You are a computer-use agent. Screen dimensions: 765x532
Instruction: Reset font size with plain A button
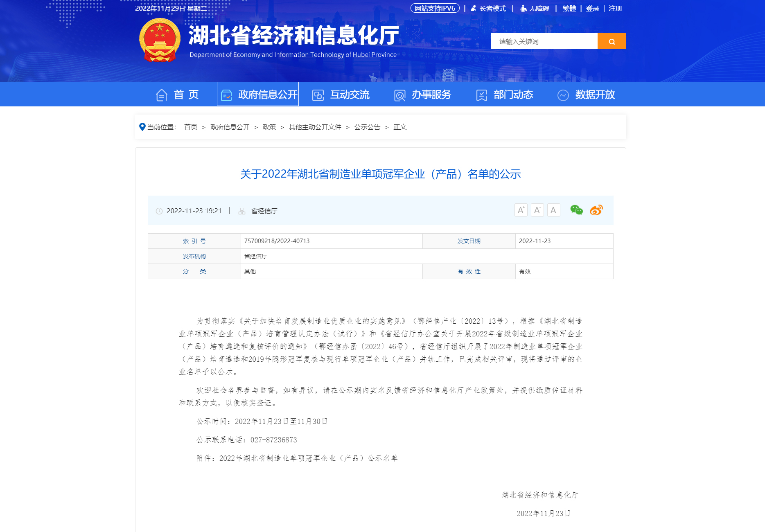click(554, 210)
